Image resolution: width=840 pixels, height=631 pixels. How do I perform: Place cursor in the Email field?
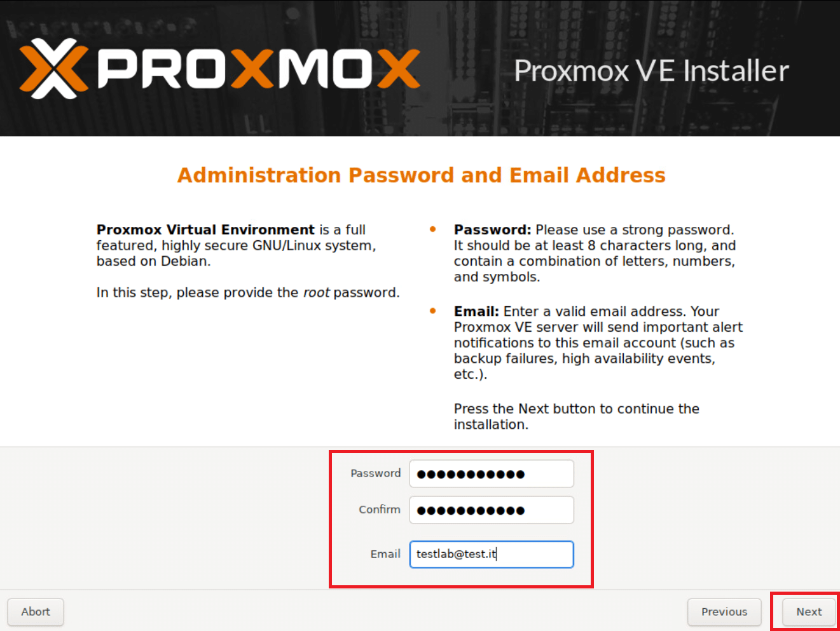pos(492,554)
